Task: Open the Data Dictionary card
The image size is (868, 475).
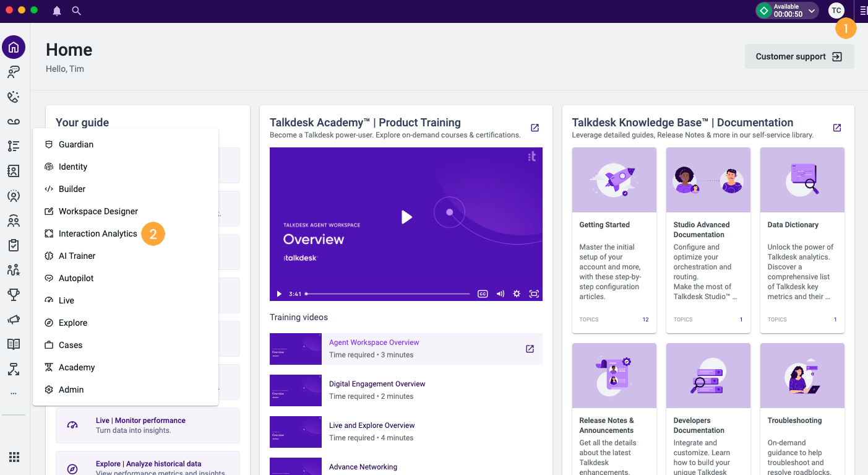Action: (x=802, y=240)
